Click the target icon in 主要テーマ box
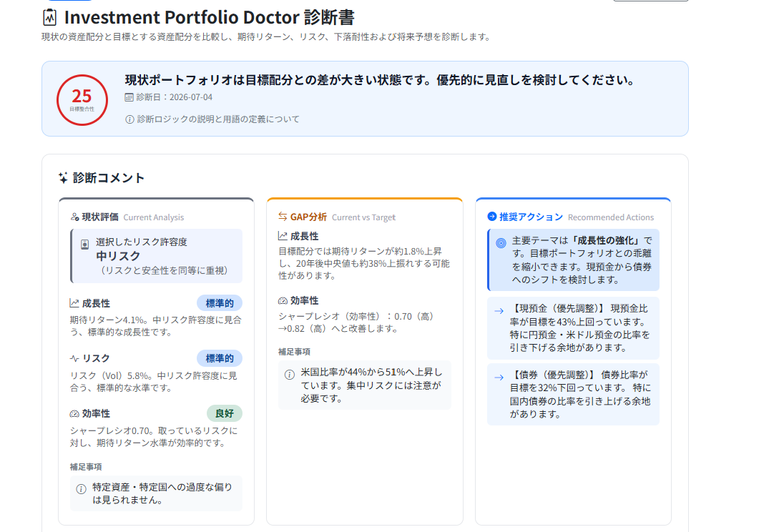This screenshot has height=532, width=784. point(501,243)
